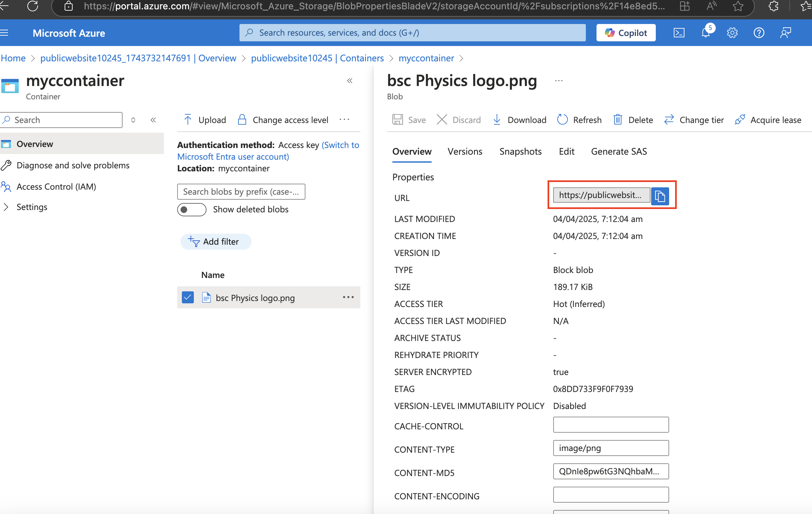Click Upload in container toolbar
Image resolution: width=812 pixels, height=514 pixels.
(x=205, y=120)
